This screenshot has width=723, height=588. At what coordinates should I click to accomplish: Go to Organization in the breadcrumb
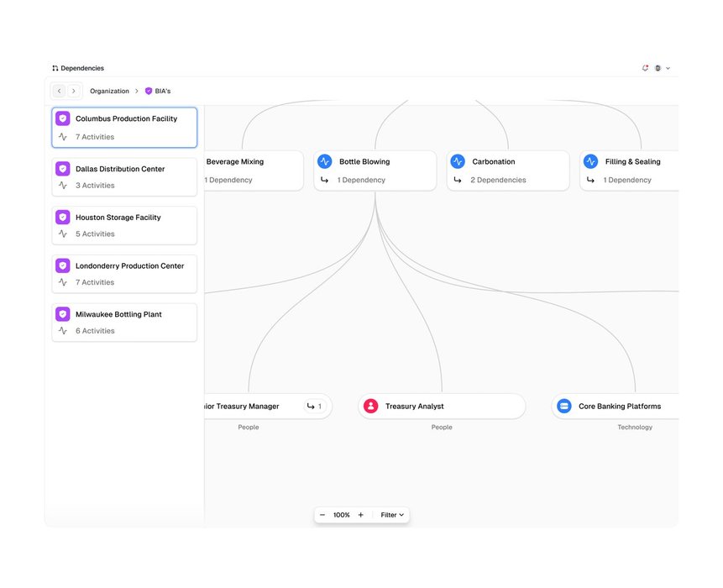coord(109,91)
